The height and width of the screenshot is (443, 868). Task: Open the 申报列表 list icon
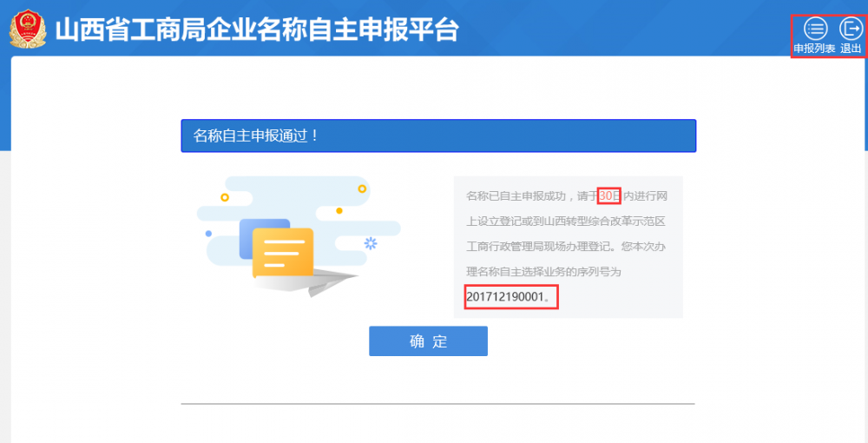pyautogui.click(x=815, y=29)
